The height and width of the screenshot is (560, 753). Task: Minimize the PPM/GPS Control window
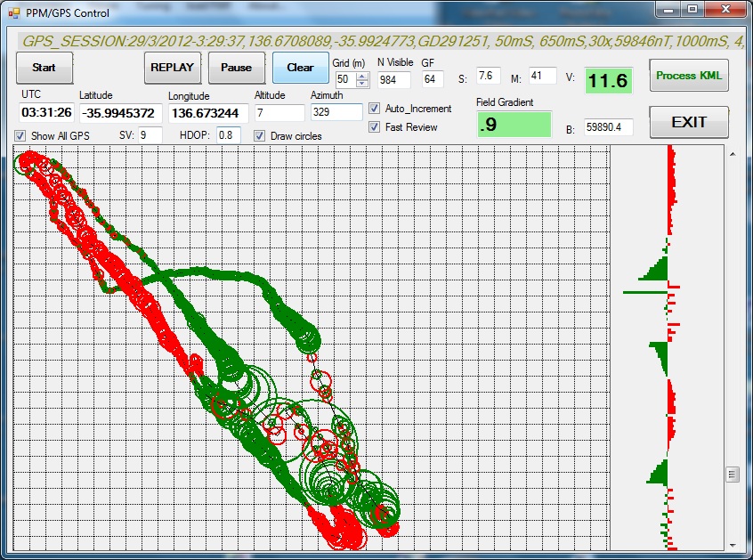point(669,10)
